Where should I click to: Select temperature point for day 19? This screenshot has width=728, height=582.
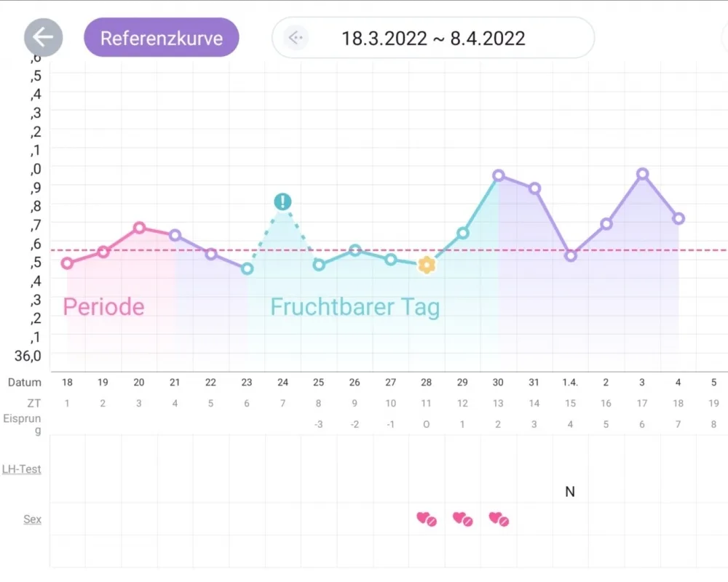103,252
